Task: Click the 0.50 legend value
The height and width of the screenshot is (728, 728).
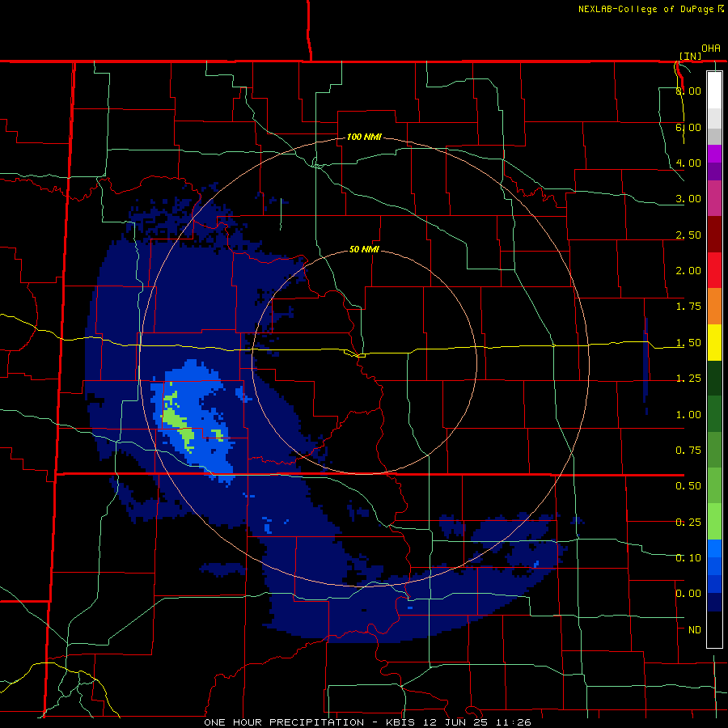Action: pos(688,486)
